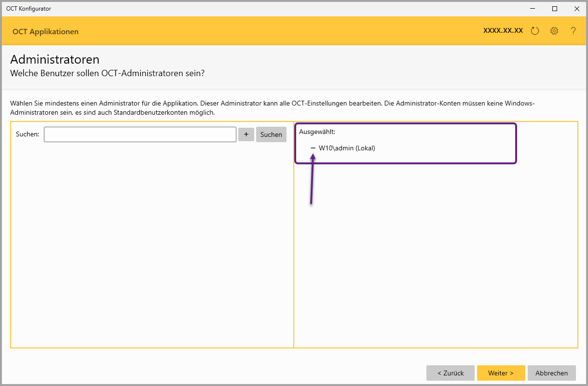Screen dimensions: 588x386
Task: Open help with the question mark icon
Action: click(x=573, y=31)
